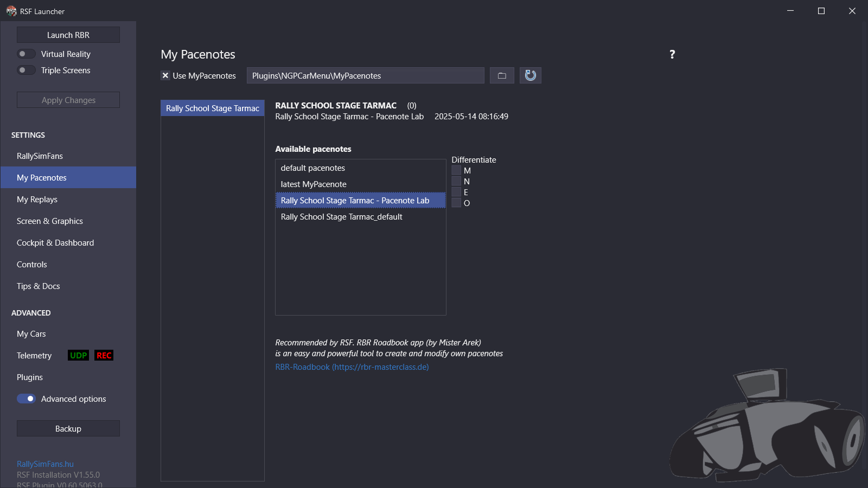The width and height of the screenshot is (868, 488).
Task: Click the green UDP telemetry badge
Action: [78, 355]
